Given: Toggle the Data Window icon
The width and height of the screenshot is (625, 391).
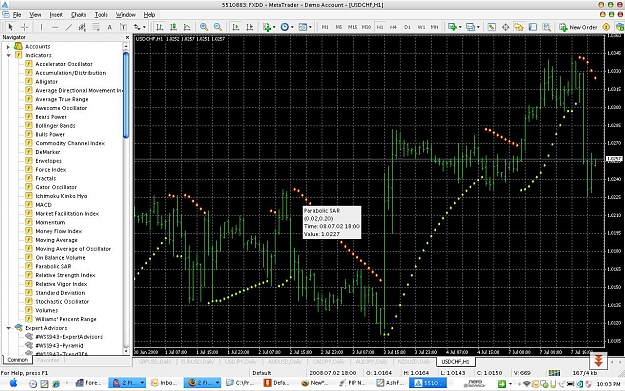Looking at the screenshot, I should click(505, 27).
